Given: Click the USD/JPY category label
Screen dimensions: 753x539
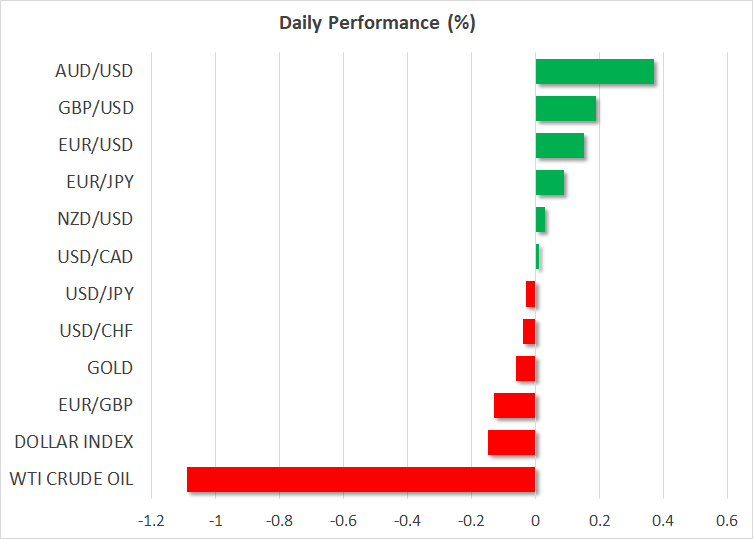Looking at the screenshot, I should pyautogui.click(x=97, y=294).
